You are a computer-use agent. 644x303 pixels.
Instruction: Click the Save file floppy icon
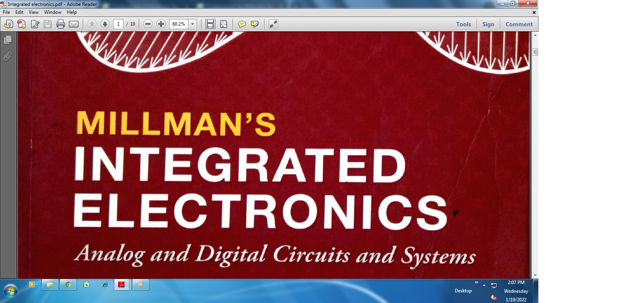[48, 24]
